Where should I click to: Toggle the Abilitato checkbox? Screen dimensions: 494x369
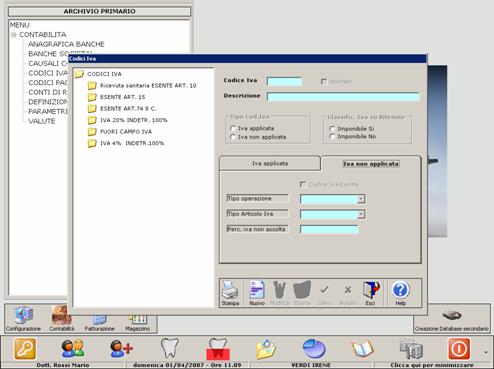tap(324, 81)
